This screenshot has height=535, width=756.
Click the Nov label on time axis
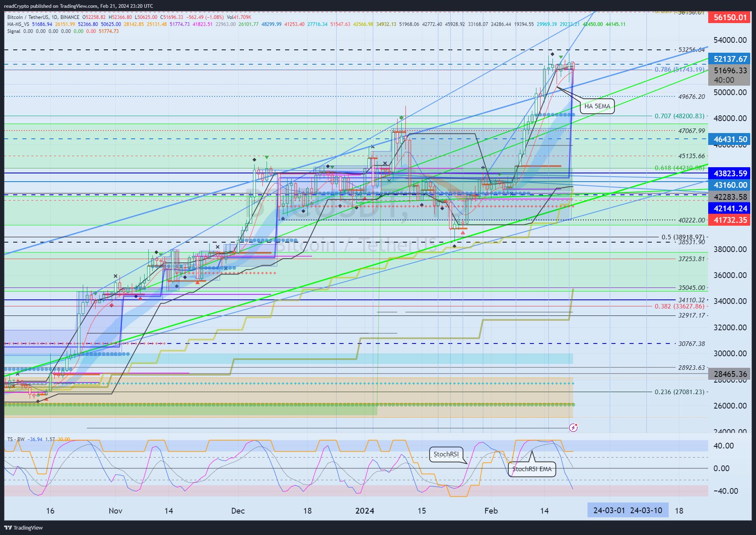(x=115, y=511)
